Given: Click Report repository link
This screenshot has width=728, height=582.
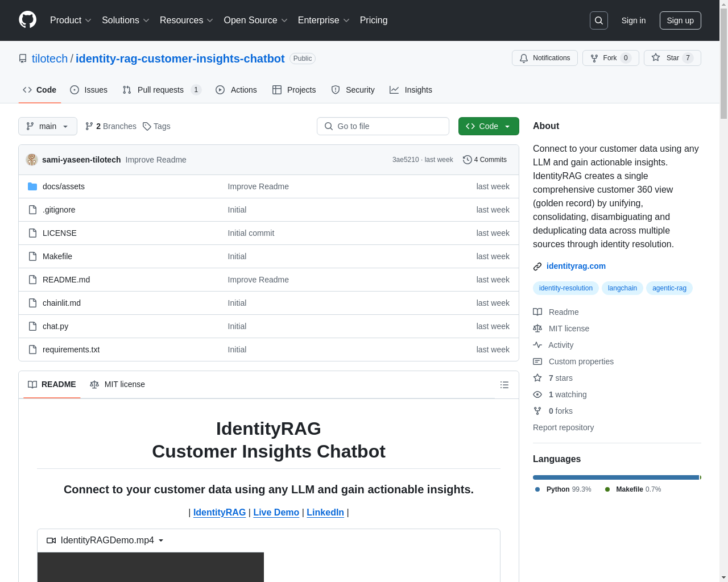Looking at the screenshot, I should click(x=563, y=427).
